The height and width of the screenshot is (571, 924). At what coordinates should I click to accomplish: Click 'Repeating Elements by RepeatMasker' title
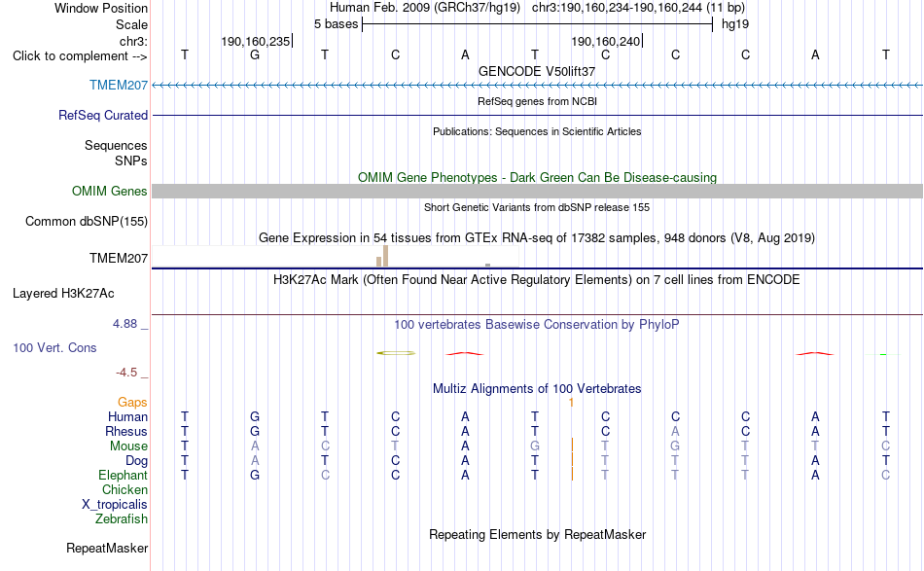(x=537, y=534)
